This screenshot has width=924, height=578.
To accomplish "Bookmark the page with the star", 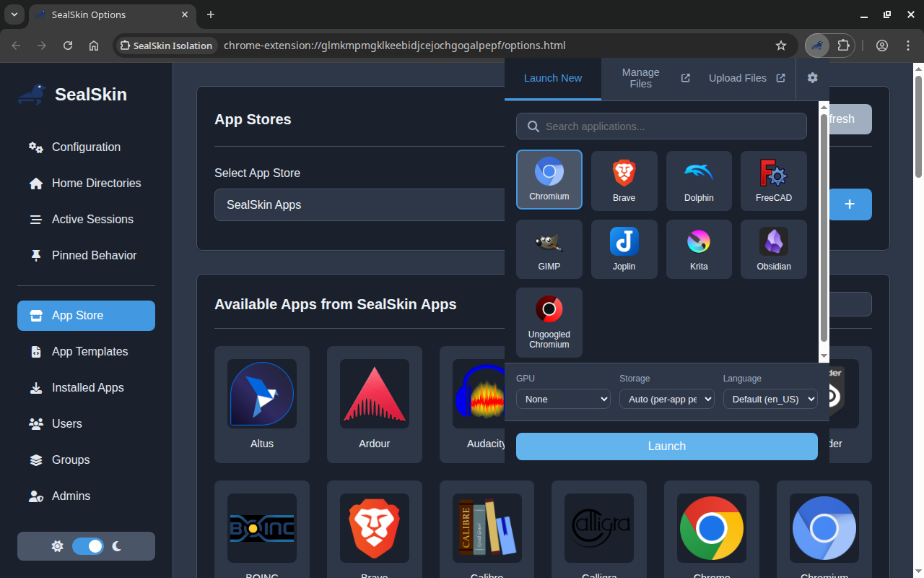I will (x=780, y=45).
